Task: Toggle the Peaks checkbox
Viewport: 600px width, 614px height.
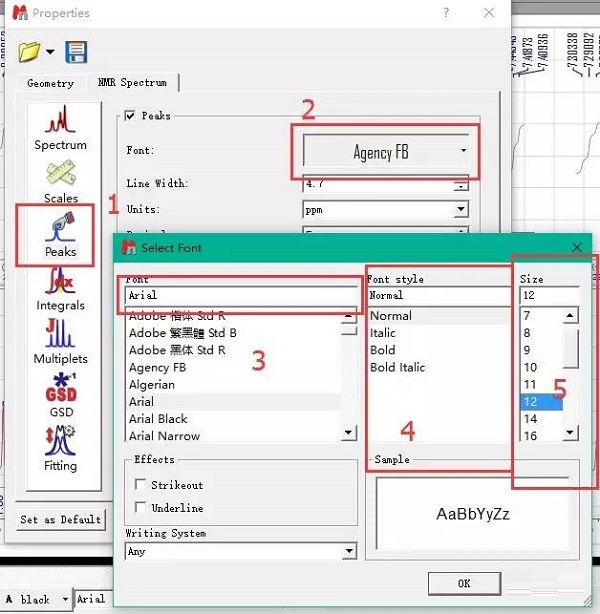Action: [130, 116]
